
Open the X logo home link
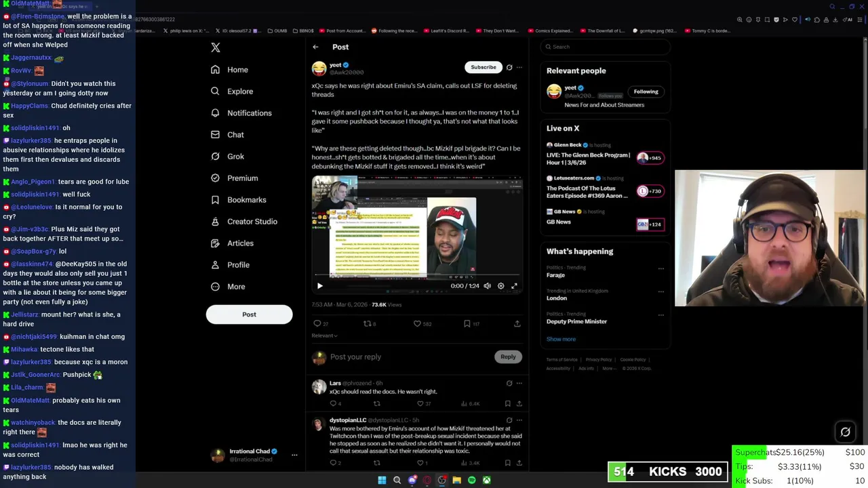[x=216, y=47]
